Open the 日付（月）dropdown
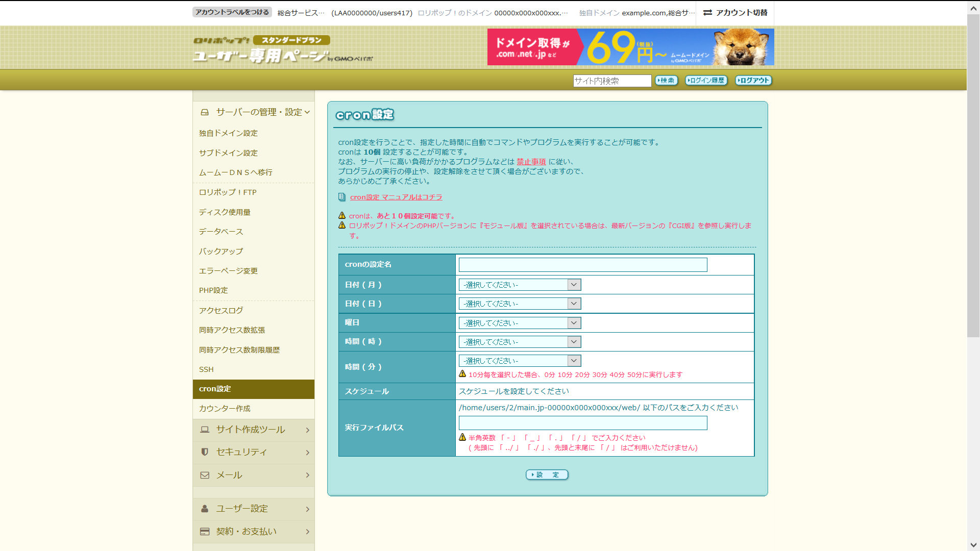The height and width of the screenshot is (551, 980). pos(520,285)
